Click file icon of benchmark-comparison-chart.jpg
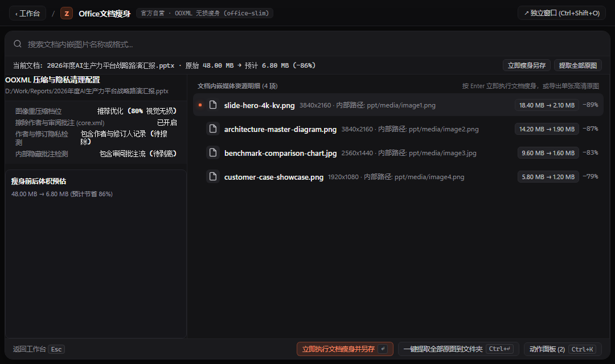Screen dimensions: 615x364 pyautogui.click(x=213, y=152)
